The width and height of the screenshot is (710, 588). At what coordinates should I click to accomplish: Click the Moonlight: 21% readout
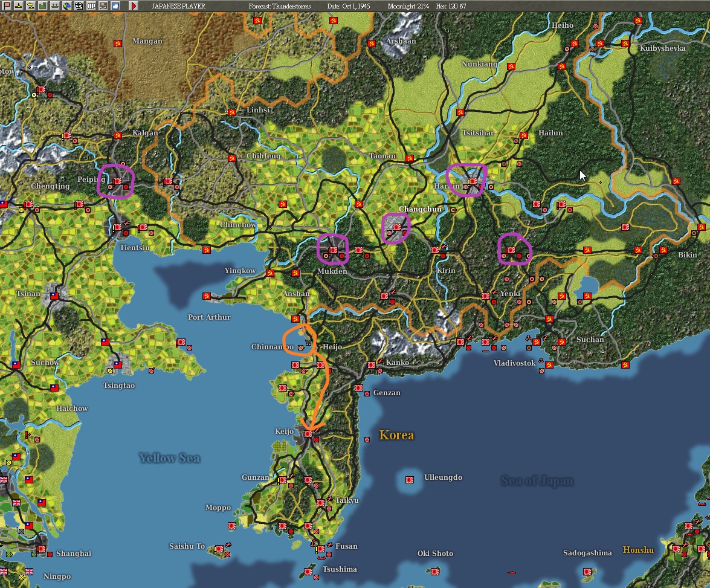(408, 6)
